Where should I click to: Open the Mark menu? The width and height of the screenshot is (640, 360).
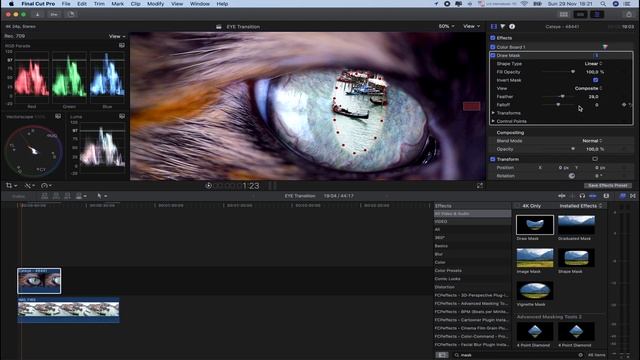[118, 4]
